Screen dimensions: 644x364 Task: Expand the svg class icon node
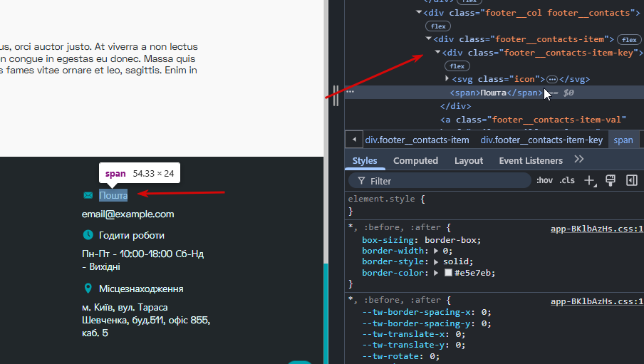pyautogui.click(x=447, y=78)
